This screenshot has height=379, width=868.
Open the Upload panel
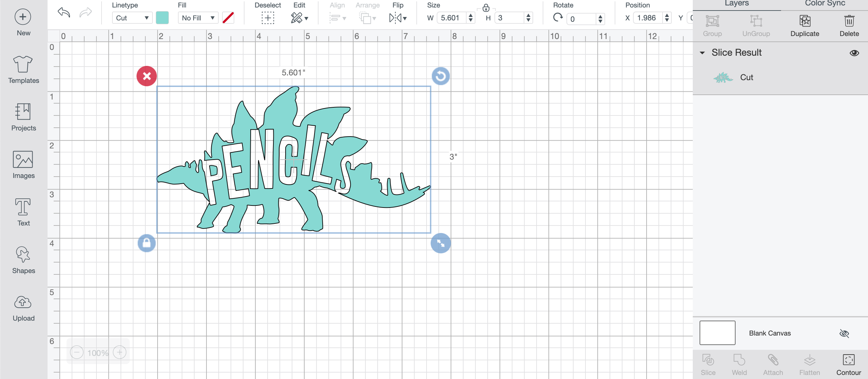click(x=23, y=308)
